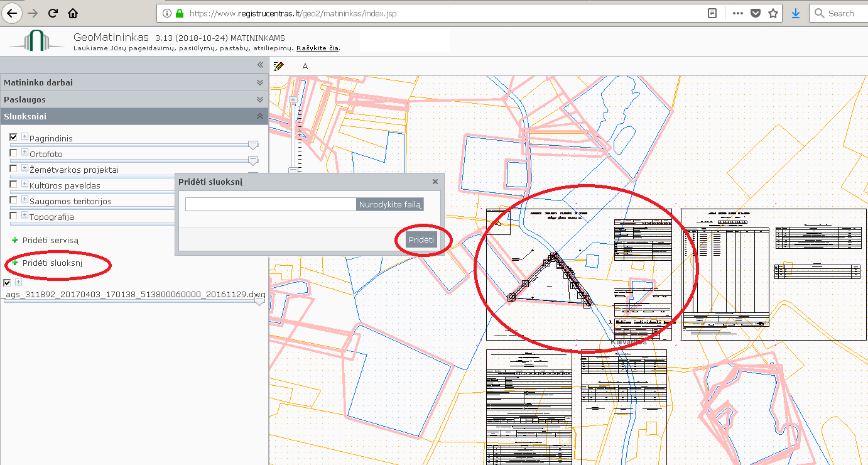Click the Ortofoto opacity slider handle

(253, 160)
